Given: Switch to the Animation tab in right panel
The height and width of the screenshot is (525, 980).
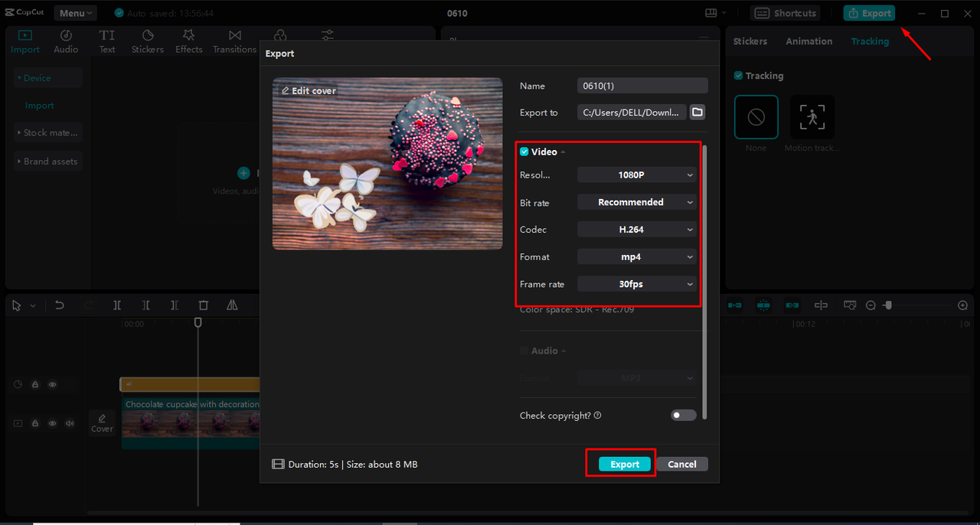Looking at the screenshot, I should point(808,41).
